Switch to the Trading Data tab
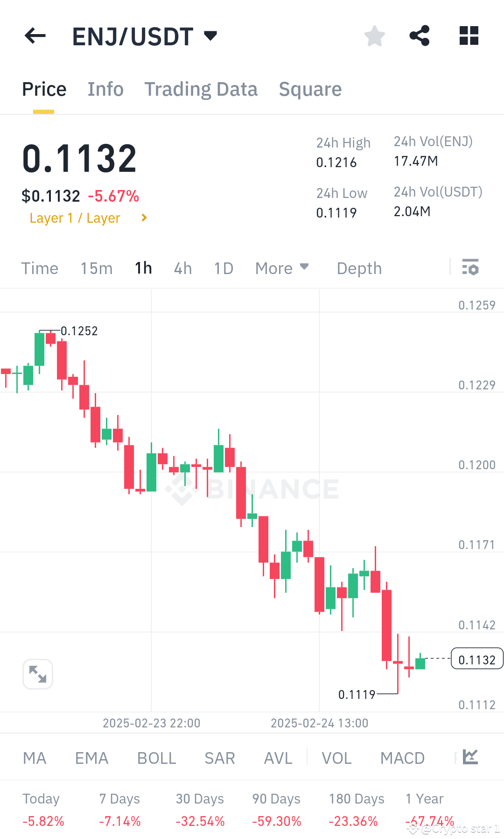 click(x=202, y=89)
